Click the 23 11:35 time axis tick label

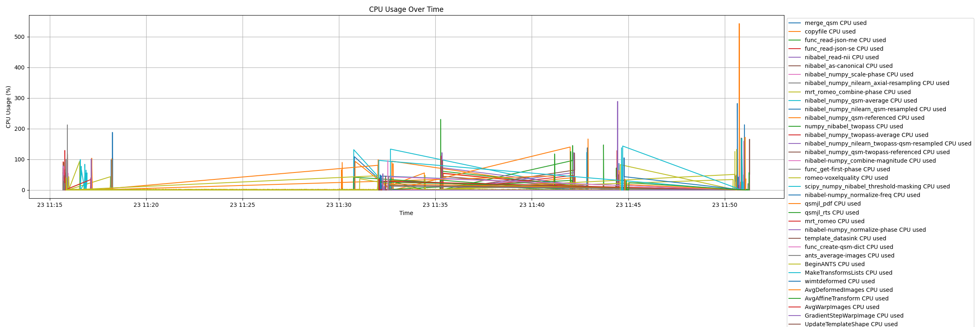pyautogui.click(x=435, y=205)
